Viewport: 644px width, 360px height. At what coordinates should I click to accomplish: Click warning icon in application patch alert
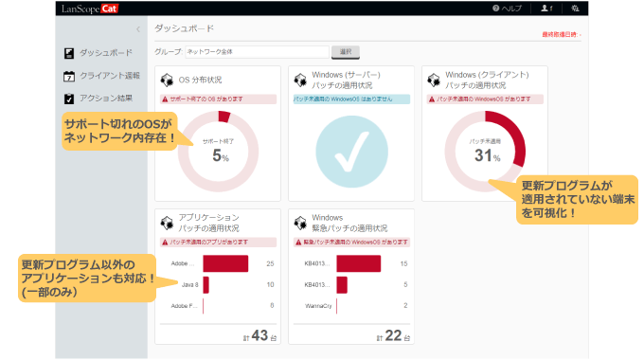click(x=165, y=243)
